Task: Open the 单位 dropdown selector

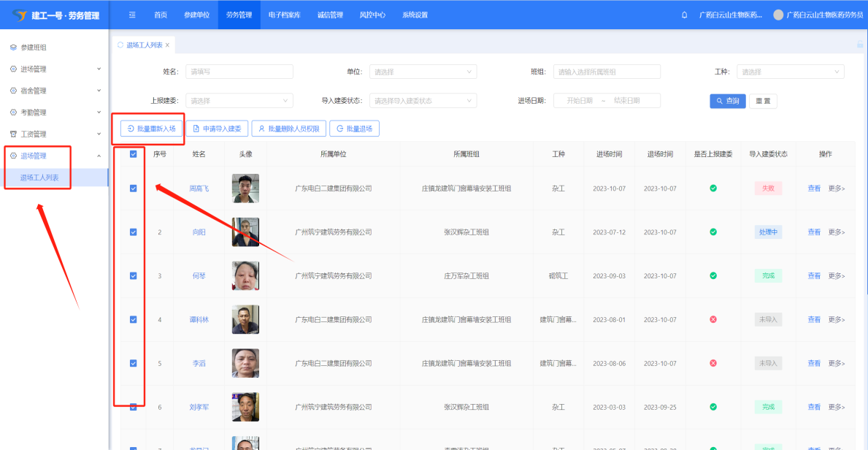Action: pos(423,72)
